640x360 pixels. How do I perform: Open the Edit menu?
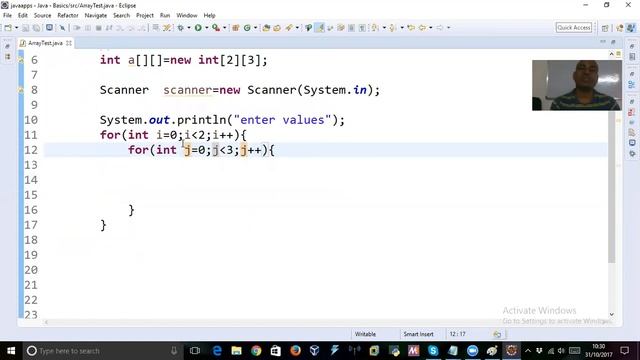22,16
